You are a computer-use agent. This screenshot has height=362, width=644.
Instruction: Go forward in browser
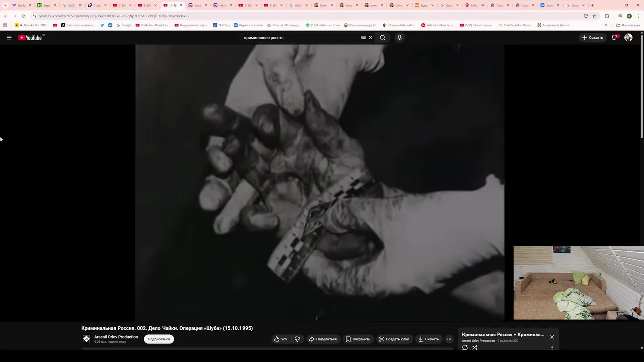[x=14, y=16]
